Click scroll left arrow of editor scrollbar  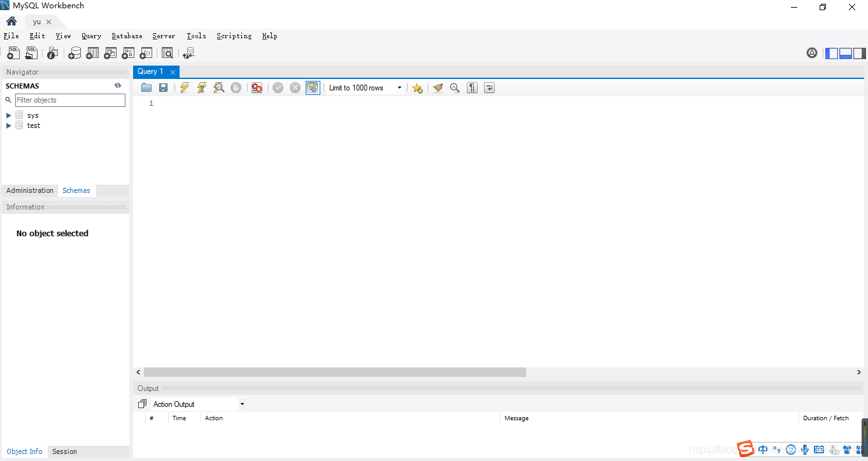click(139, 372)
